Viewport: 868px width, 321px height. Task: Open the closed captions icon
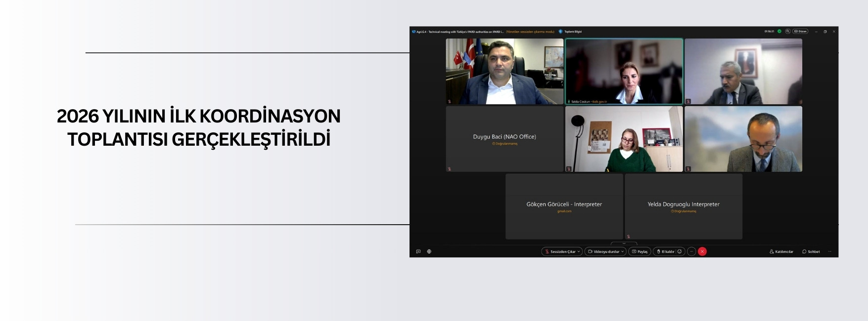tap(418, 251)
